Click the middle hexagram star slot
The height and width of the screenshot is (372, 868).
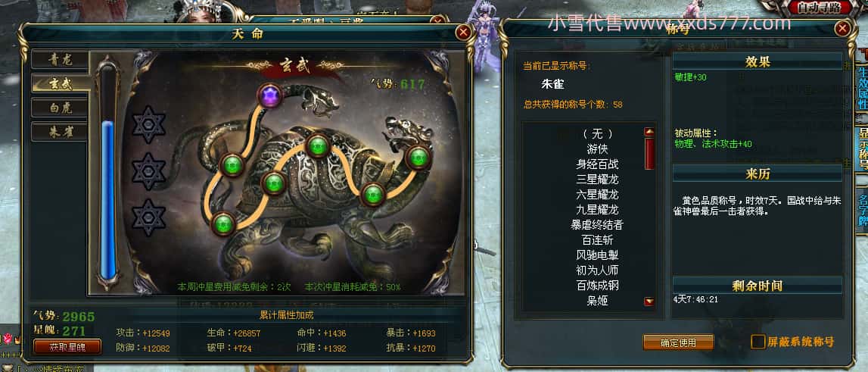[x=149, y=171]
